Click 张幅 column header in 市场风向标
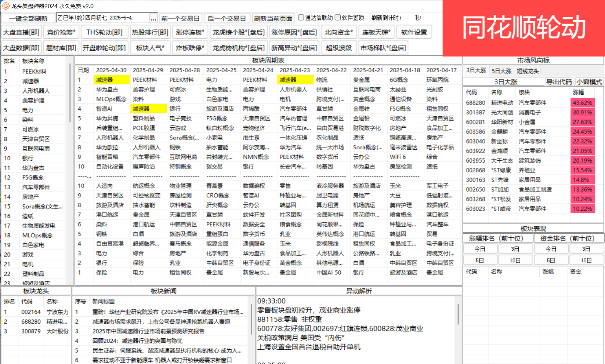The width and height of the screenshot is (605, 364). click(x=578, y=92)
